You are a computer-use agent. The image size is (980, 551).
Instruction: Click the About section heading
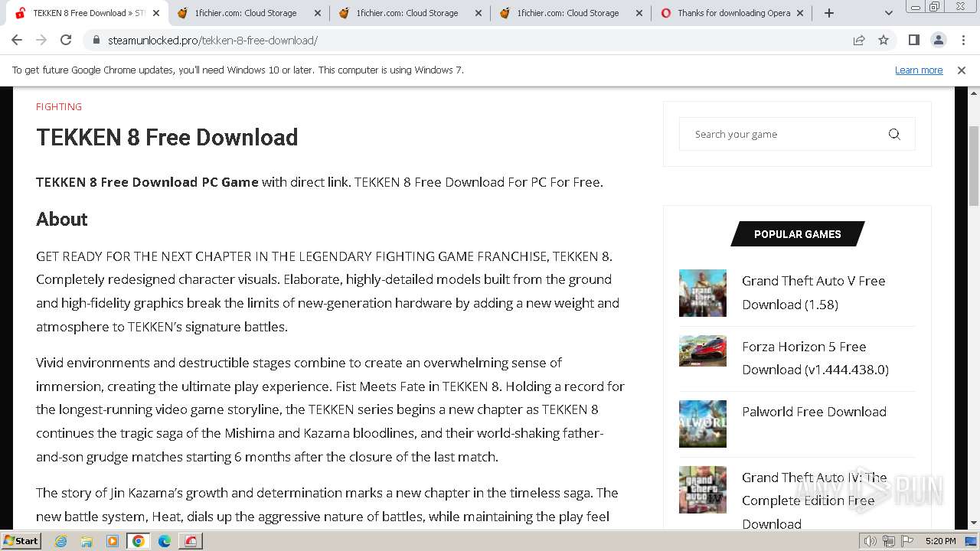tap(62, 220)
